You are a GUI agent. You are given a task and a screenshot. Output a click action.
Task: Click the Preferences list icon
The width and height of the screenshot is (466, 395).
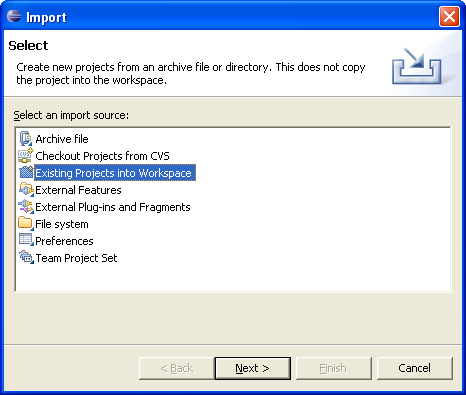[x=26, y=240]
